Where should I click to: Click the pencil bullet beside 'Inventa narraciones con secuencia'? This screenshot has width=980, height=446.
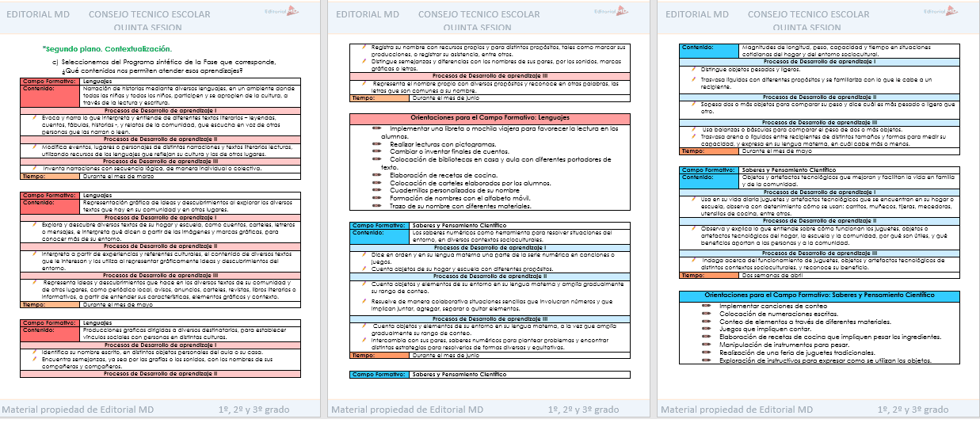coord(36,168)
